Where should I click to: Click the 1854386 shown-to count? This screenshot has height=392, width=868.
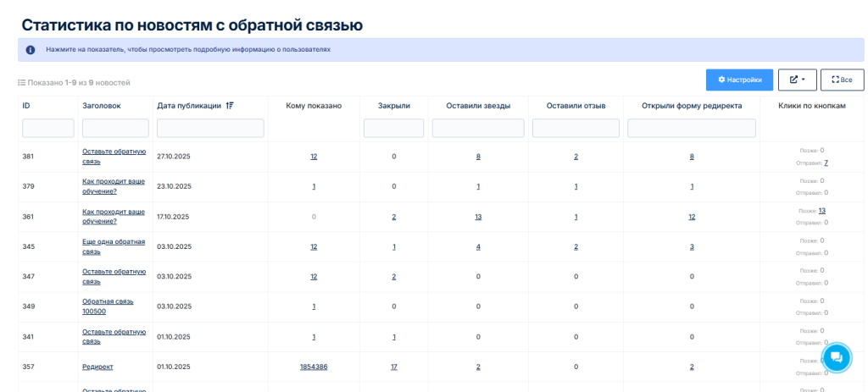(314, 367)
